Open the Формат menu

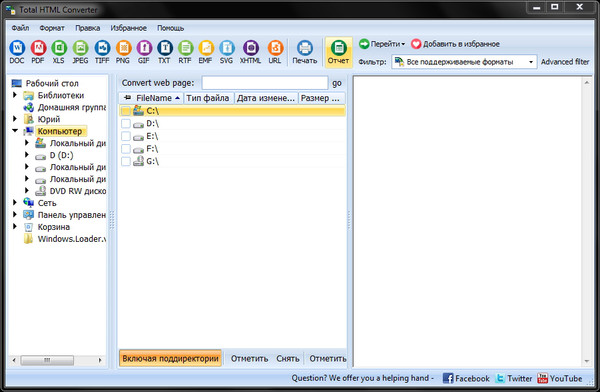(x=52, y=28)
